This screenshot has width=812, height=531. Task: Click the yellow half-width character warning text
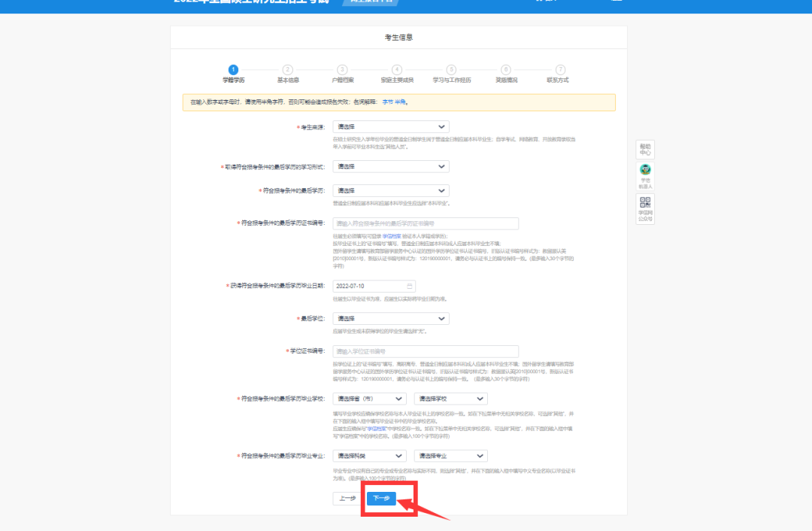click(299, 102)
